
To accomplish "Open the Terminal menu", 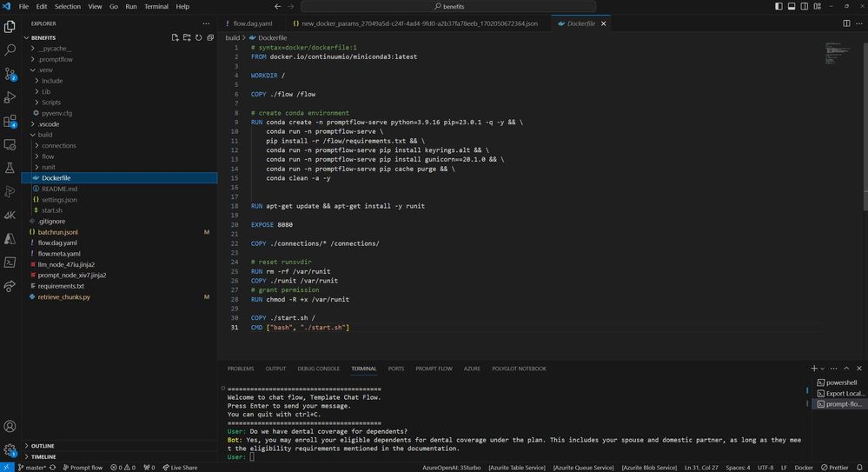I will (x=156, y=6).
